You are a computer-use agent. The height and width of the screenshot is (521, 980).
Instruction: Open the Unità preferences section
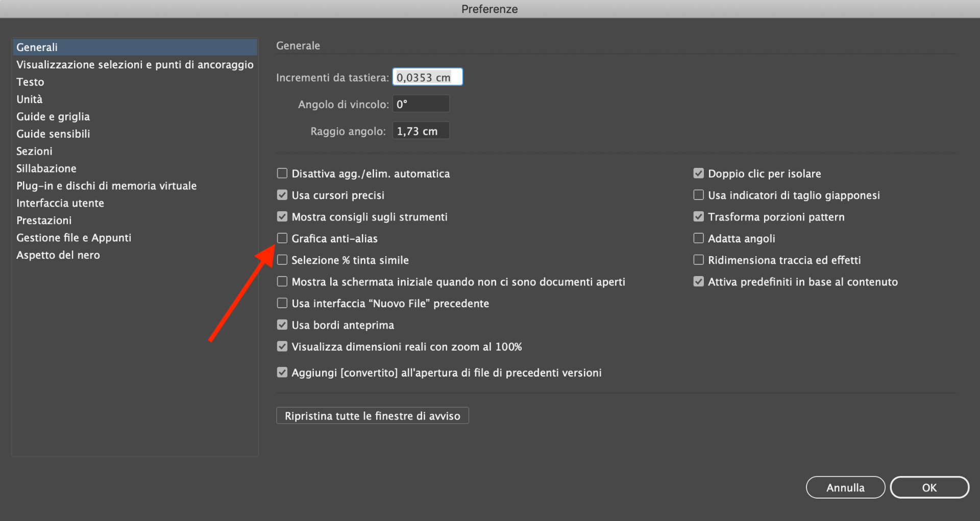click(x=135, y=99)
